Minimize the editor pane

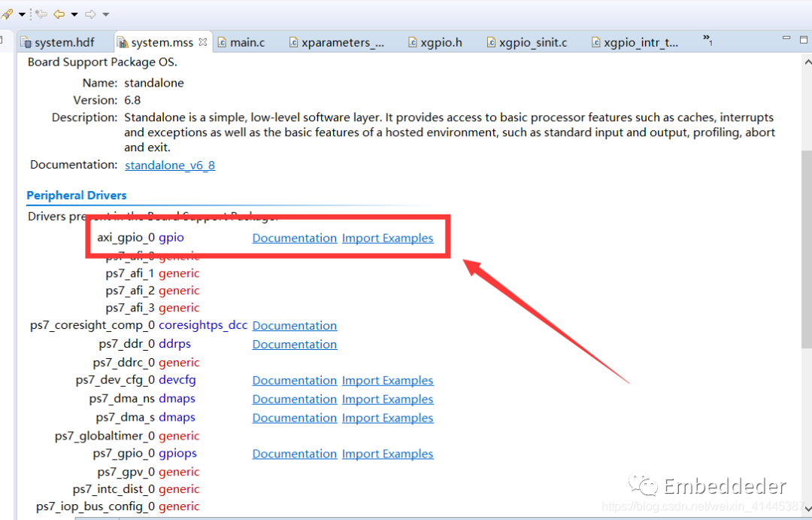click(x=785, y=38)
